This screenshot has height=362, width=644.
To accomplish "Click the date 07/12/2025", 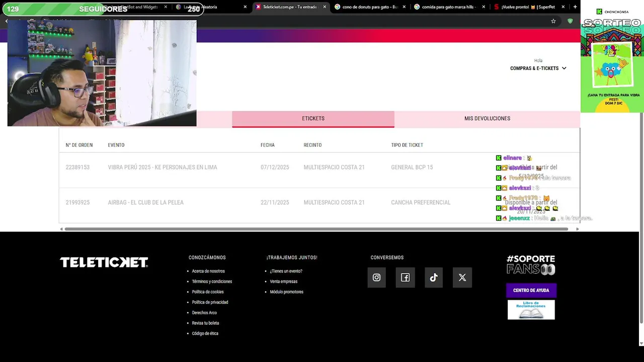I will [x=275, y=167].
